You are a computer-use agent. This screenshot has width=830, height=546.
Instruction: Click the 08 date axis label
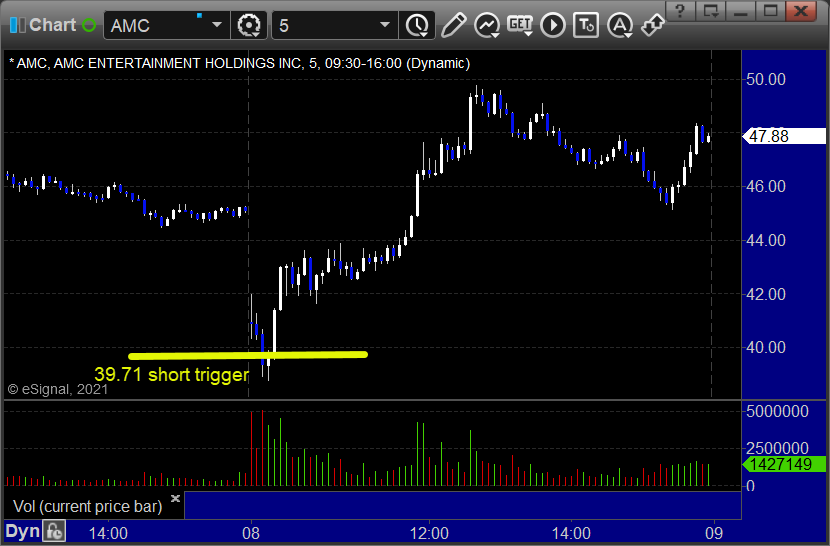pyautogui.click(x=251, y=533)
